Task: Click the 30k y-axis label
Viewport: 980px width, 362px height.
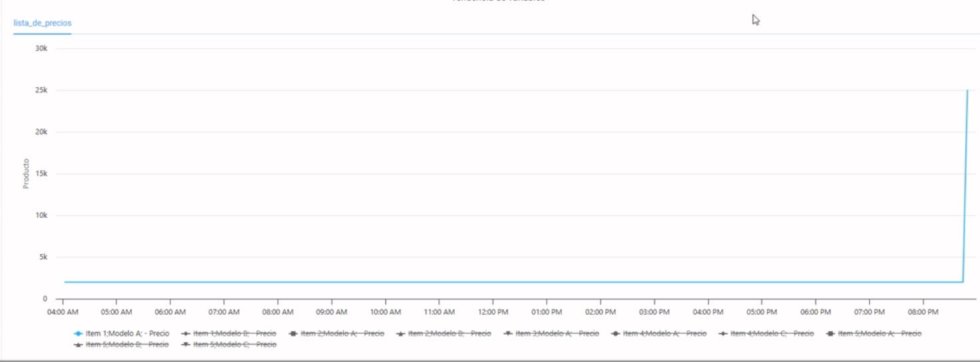Action: pyautogui.click(x=41, y=49)
